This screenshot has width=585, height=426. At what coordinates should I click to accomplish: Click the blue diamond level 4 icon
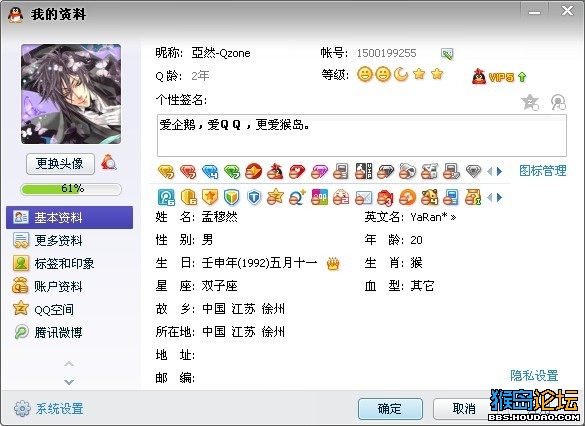tap(210, 172)
